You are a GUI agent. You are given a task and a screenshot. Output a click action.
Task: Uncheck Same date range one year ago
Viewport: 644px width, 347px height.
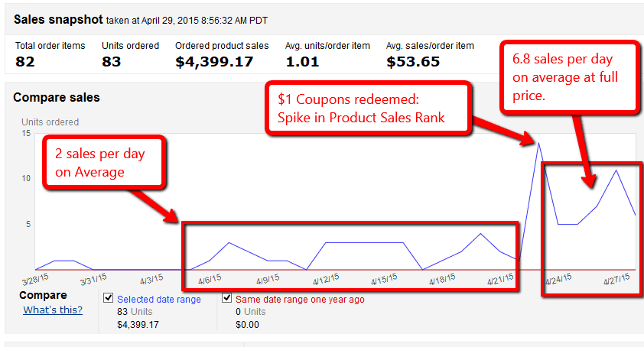(x=226, y=298)
